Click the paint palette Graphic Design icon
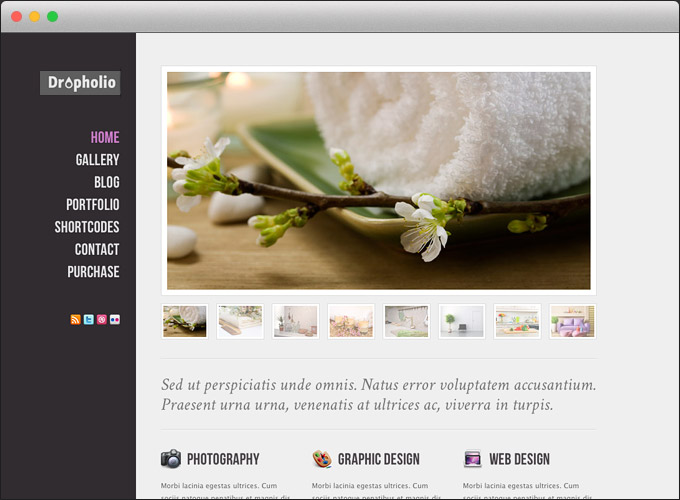This screenshot has width=680, height=500. [322, 459]
